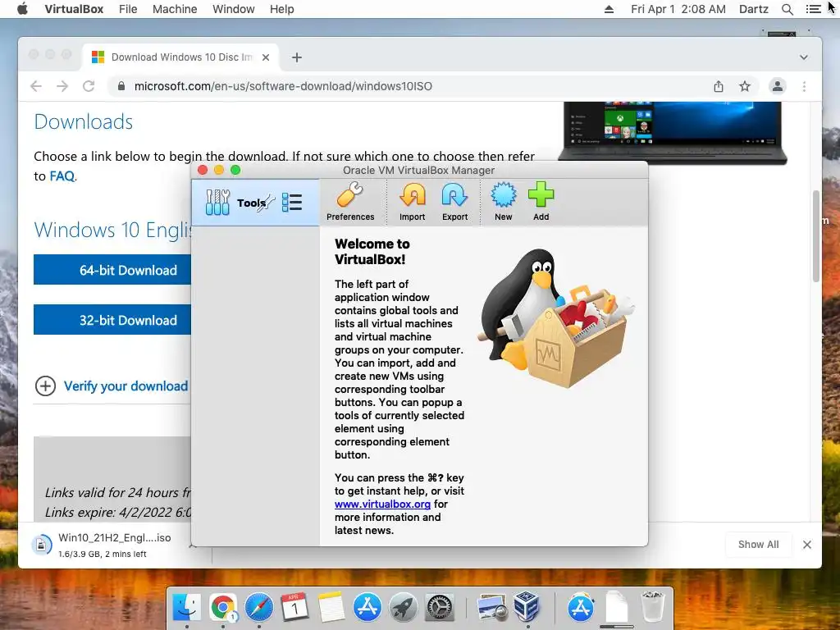Open VirtualBox Preferences from the toolbar
Viewport: 840px width, 630px height.
(x=350, y=202)
